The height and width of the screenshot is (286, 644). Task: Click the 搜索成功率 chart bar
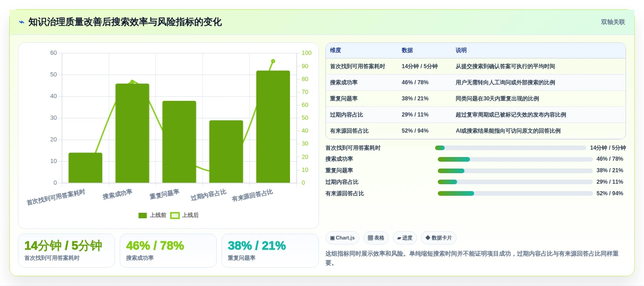coord(132,133)
